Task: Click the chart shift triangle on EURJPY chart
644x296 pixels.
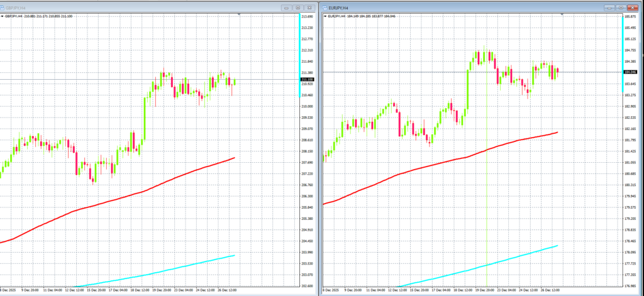Action: (x=562, y=13)
